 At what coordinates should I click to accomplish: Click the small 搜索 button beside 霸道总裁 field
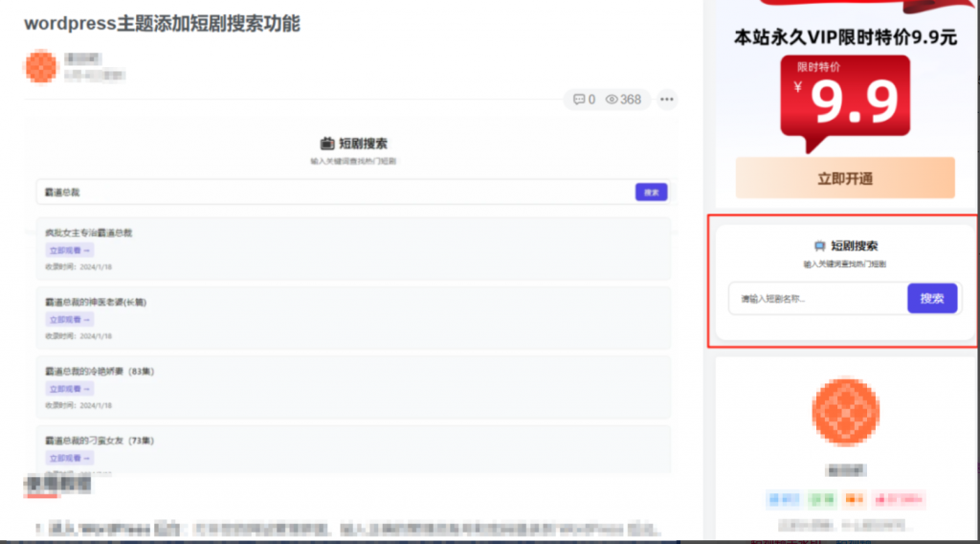pos(651,192)
